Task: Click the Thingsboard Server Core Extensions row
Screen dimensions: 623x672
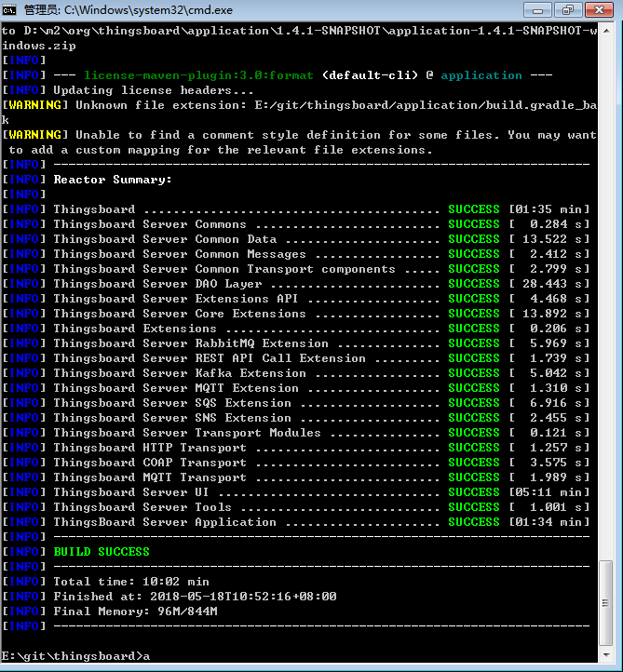Action: (296, 314)
